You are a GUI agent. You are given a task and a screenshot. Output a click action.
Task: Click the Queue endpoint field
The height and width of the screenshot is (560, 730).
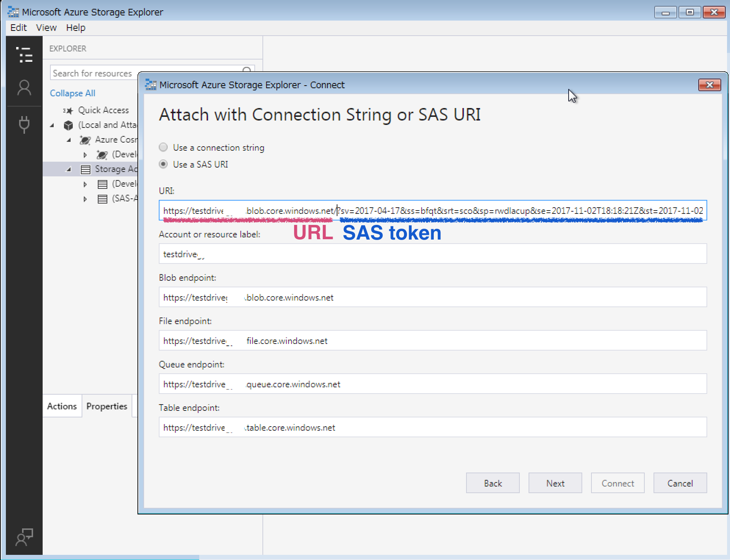(433, 384)
